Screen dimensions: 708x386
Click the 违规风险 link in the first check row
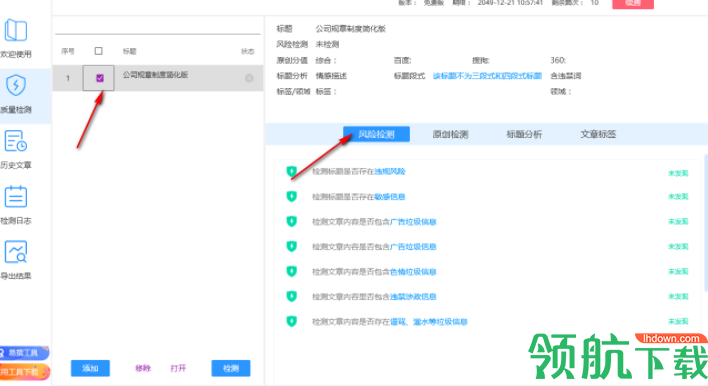click(390, 172)
